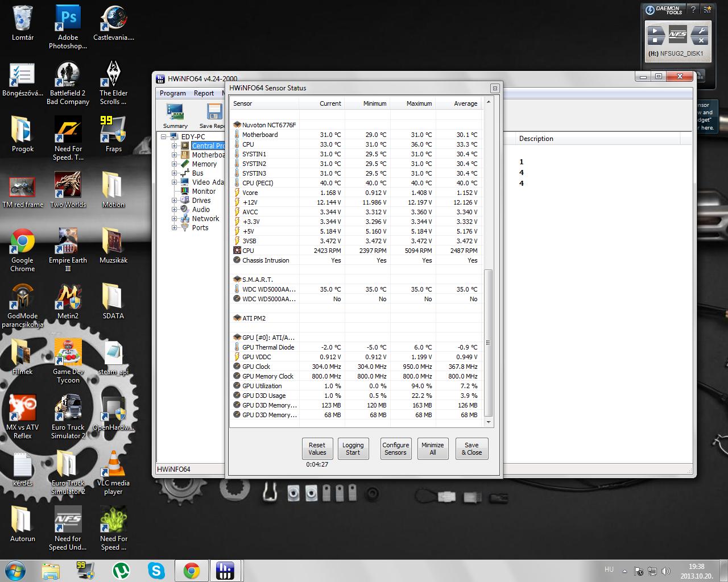Open the wrench settings icon in the DAEMON Tools gadget

[701, 31]
